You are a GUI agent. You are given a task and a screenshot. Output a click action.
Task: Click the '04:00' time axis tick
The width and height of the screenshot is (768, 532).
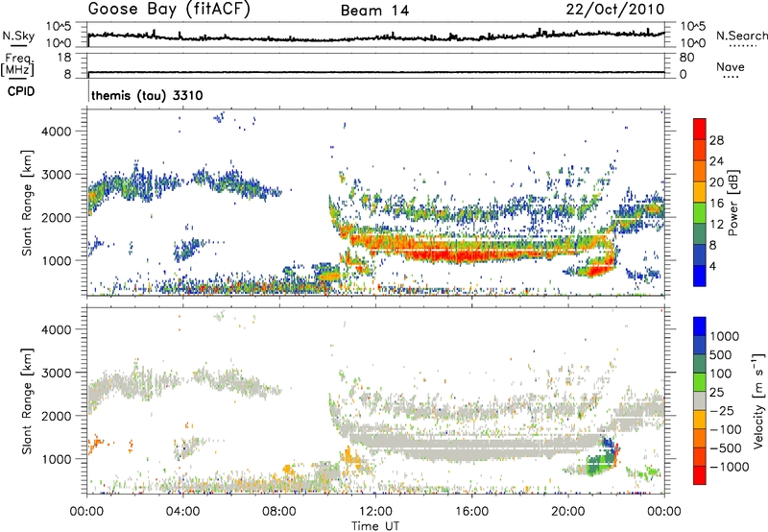coord(182,512)
